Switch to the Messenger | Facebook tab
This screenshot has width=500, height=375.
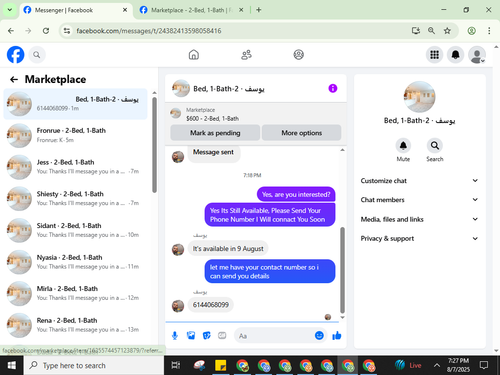pos(75,10)
